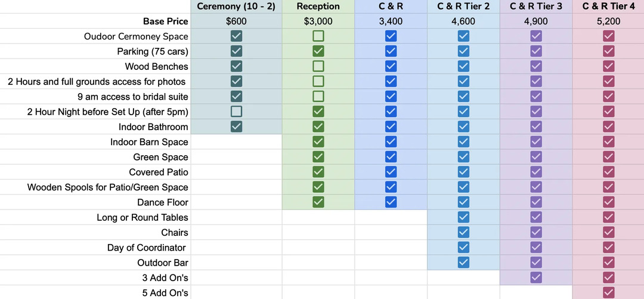Check 9 am bridal suite access for Reception
The image size is (644, 299).
(318, 97)
